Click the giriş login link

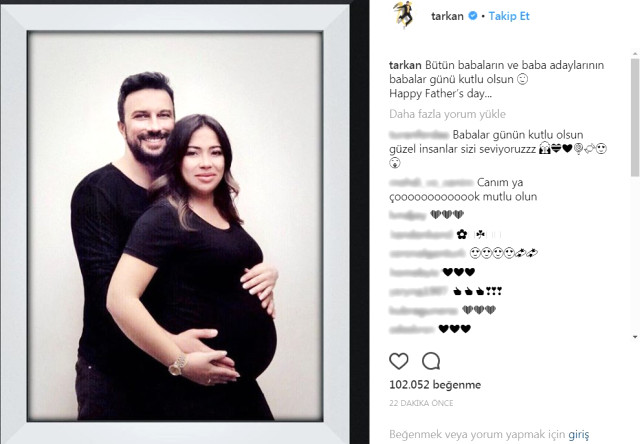click(579, 435)
